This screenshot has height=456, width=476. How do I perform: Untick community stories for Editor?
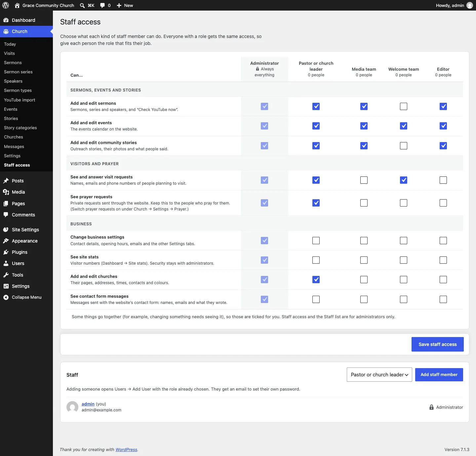point(443,146)
